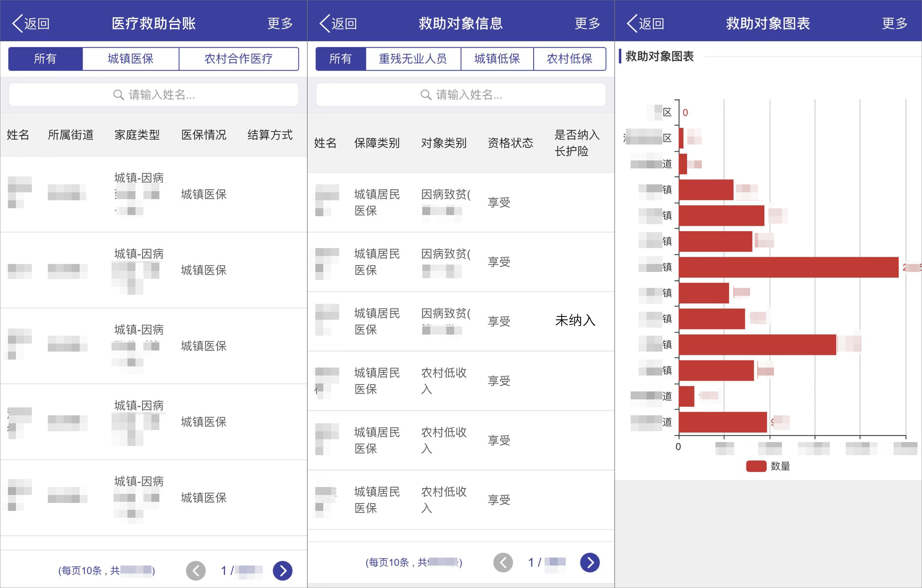922x588 pixels.
Task: Click the name search field on 医疗救助台账 screen
Action: 153,94
